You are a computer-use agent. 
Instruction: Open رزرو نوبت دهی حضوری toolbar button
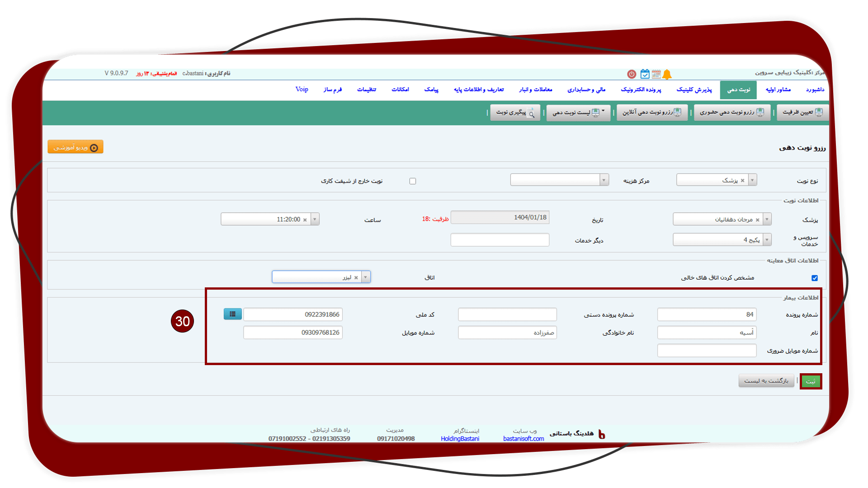pyautogui.click(x=732, y=112)
